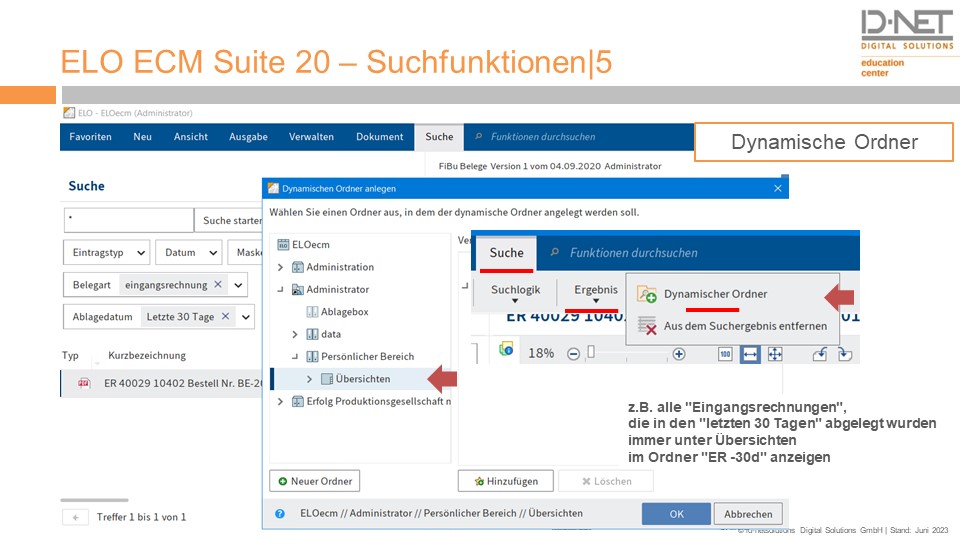Remove the eingangsrechnung filter value
960x540 pixels.
pos(217,284)
